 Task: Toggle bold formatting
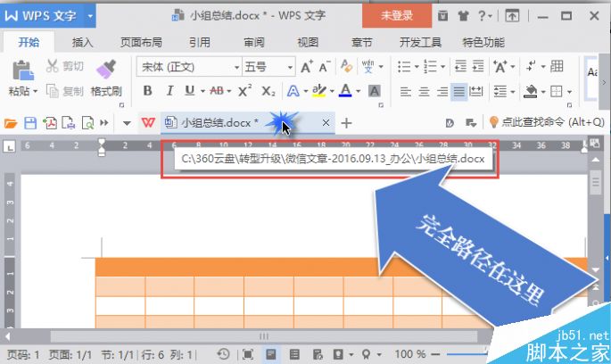147,91
